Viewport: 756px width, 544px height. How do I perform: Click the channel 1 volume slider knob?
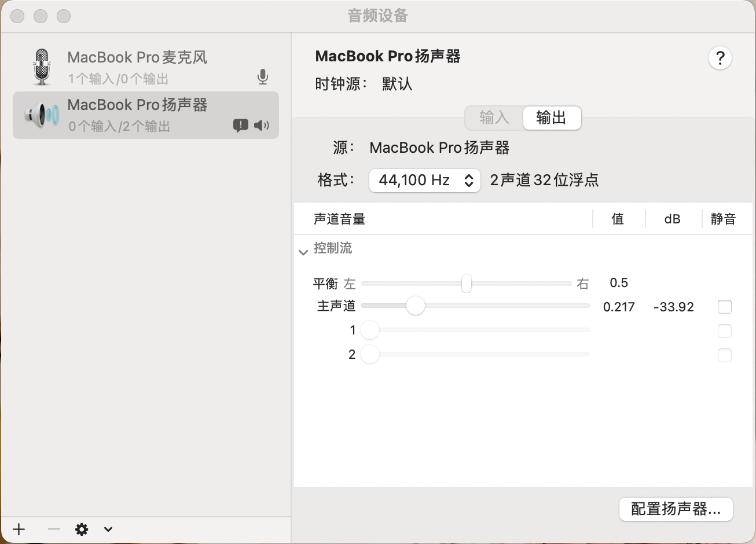click(370, 330)
